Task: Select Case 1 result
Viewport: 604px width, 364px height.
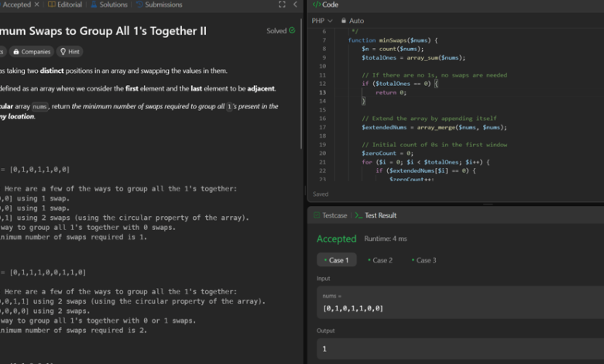Action: (x=337, y=260)
